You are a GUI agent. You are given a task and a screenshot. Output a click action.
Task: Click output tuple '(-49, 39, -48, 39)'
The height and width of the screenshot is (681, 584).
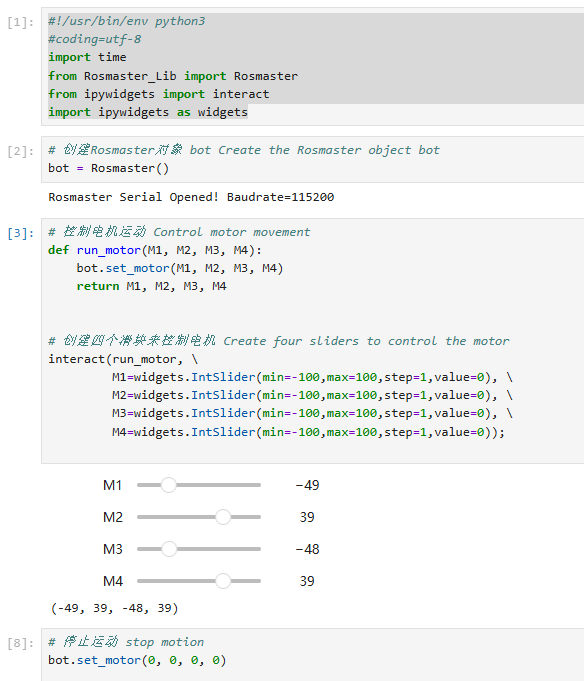click(x=115, y=608)
